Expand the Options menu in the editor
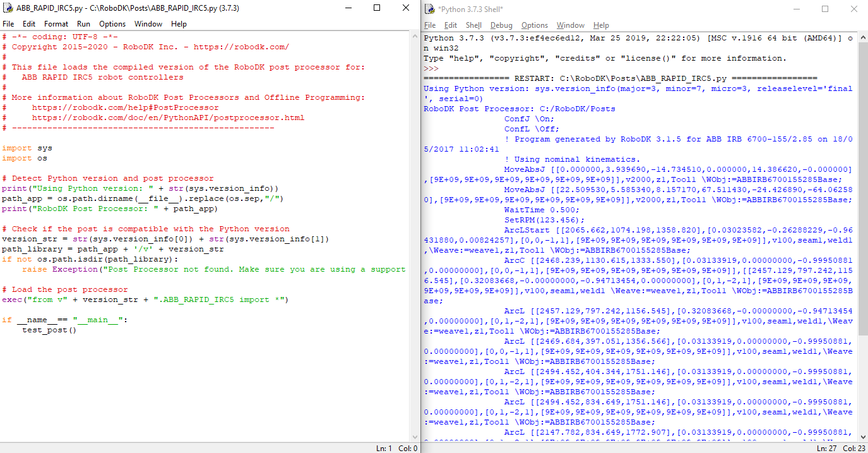The image size is (868, 453). 112,24
